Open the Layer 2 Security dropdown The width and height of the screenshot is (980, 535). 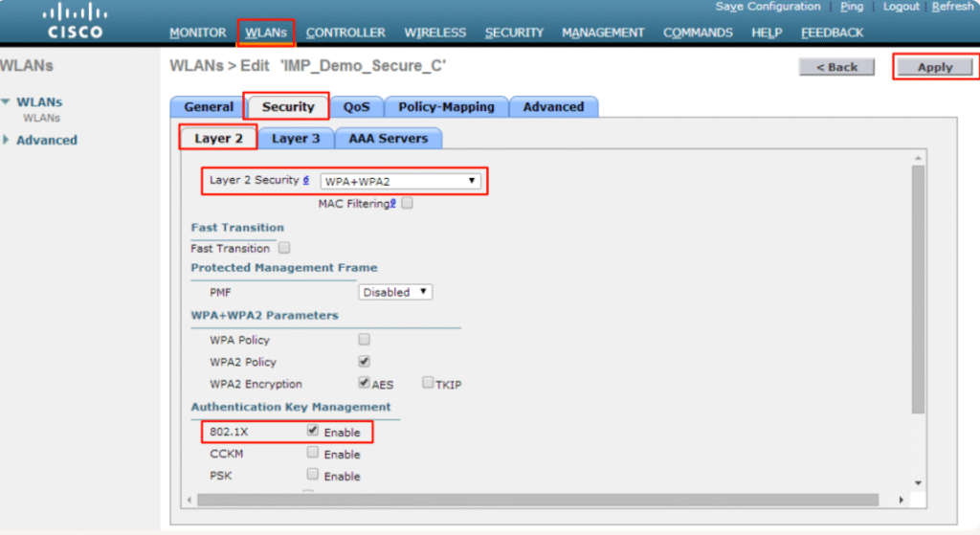(x=400, y=181)
